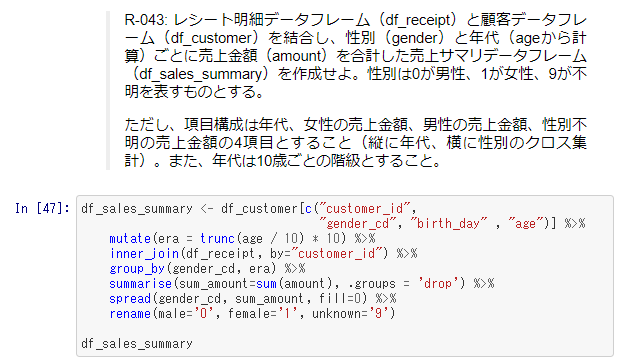The width and height of the screenshot is (630, 360).
Task: Select the R-043 problem description paragraph
Action: pos(356,55)
